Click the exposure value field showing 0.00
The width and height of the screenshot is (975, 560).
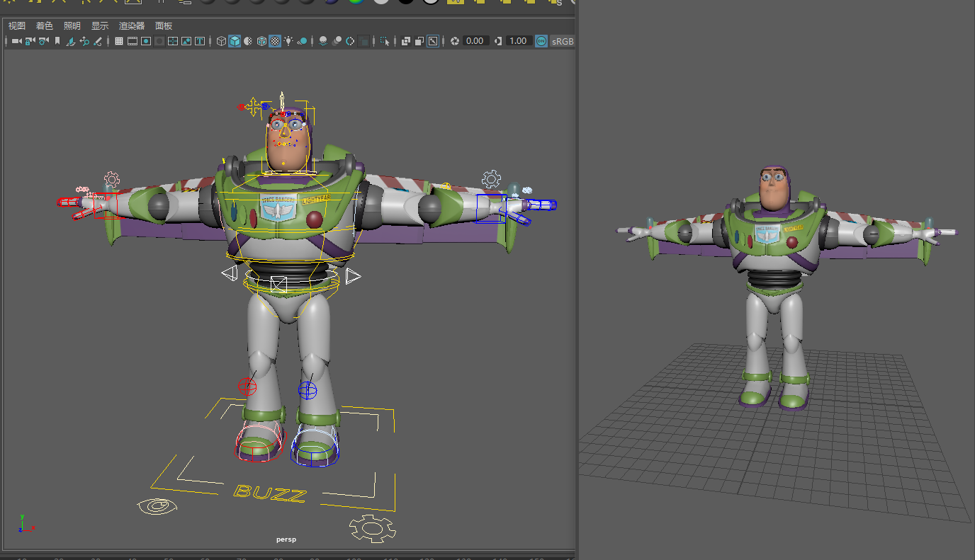click(475, 41)
